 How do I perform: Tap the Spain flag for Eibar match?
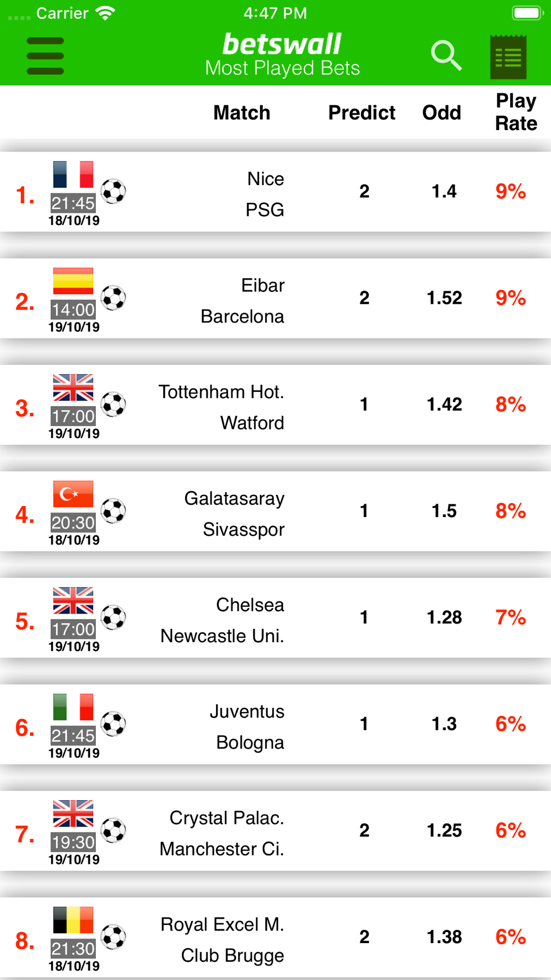[73, 281]
